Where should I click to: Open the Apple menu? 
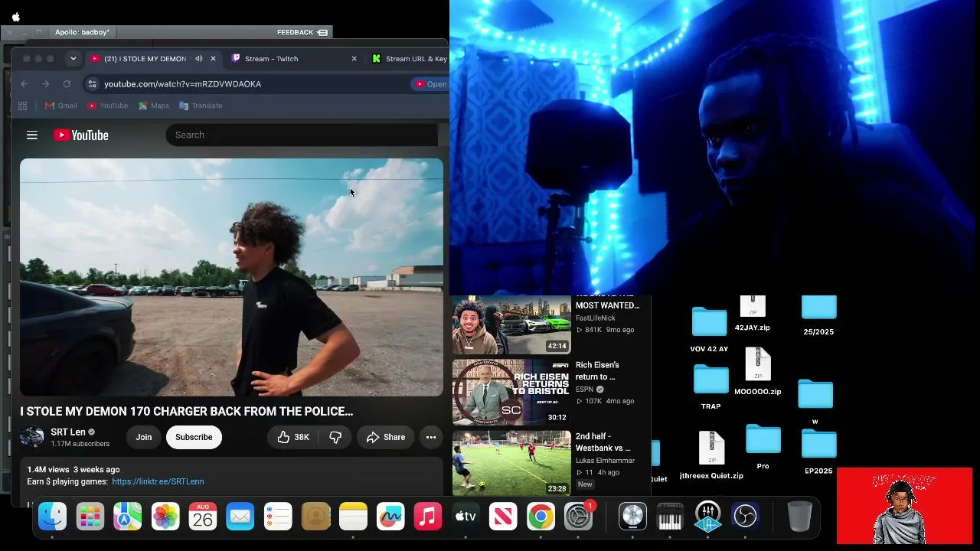tap(16, 16)
